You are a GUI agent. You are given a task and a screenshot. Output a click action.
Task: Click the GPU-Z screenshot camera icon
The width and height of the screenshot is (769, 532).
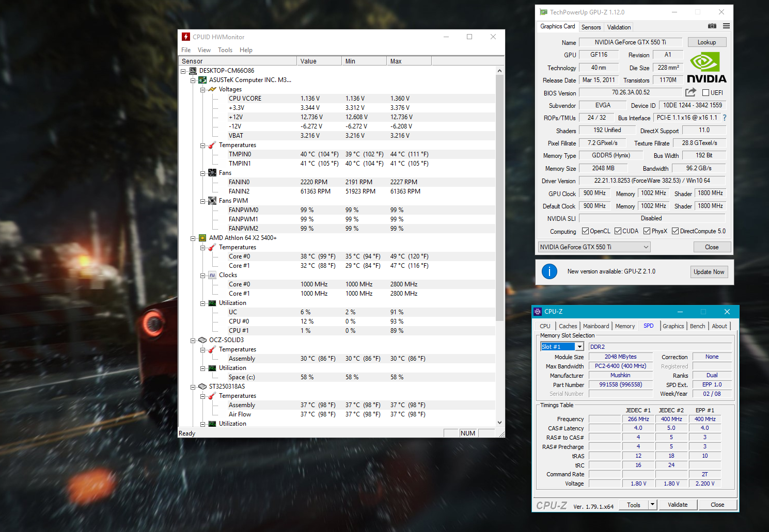(712, 26)
